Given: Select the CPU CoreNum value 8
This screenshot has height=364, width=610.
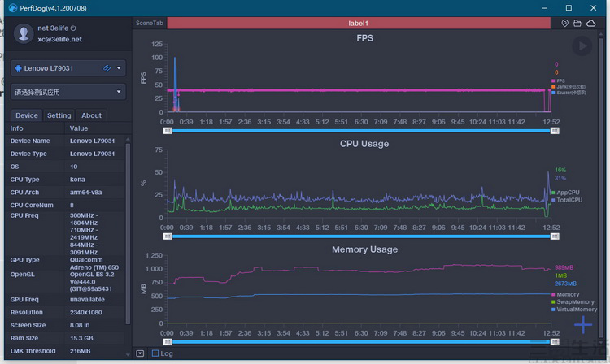Looking at the screenshot, I should 72,205.
